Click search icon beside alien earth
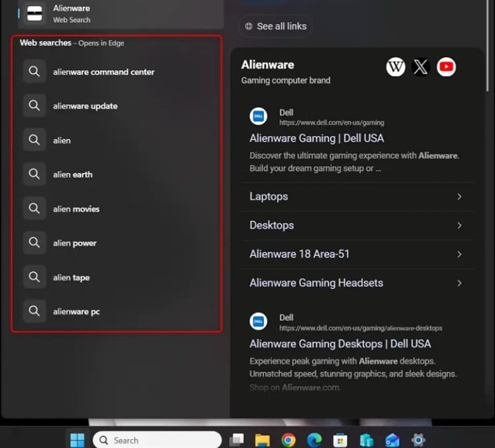The image size is (495, 448). click(34, 174)
